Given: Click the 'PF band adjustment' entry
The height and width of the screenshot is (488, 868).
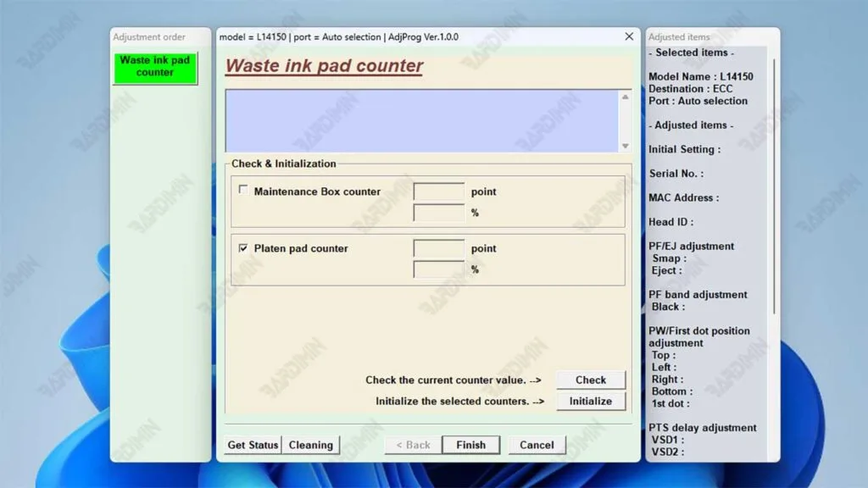Looking at the screenshot, I should (698, 295).
